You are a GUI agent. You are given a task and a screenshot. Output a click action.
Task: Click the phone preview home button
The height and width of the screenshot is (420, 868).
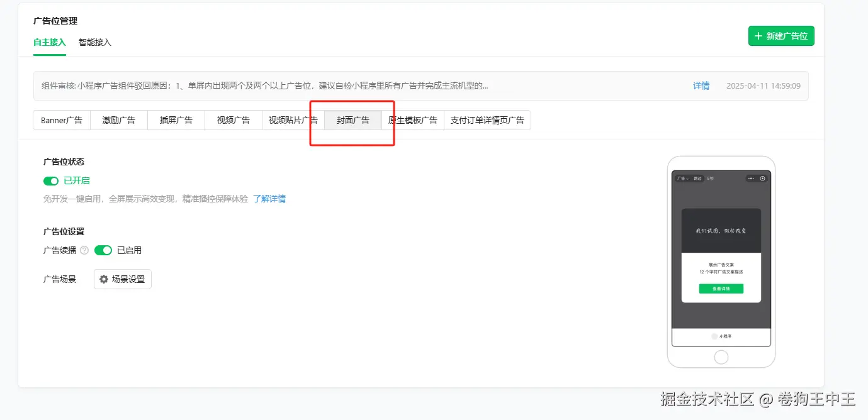click(721, 357)
